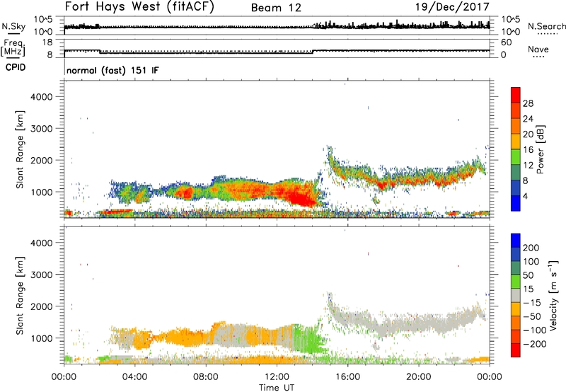Pick the −15 to −50 yellow Velocity segment
Viewport: 566px width, 392px height.
click(516, 309)
